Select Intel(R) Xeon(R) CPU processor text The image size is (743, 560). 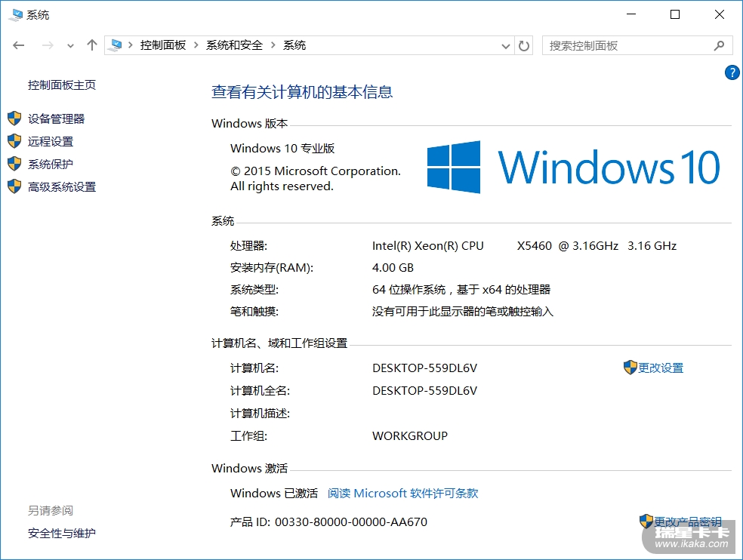[x=428, y=246]
